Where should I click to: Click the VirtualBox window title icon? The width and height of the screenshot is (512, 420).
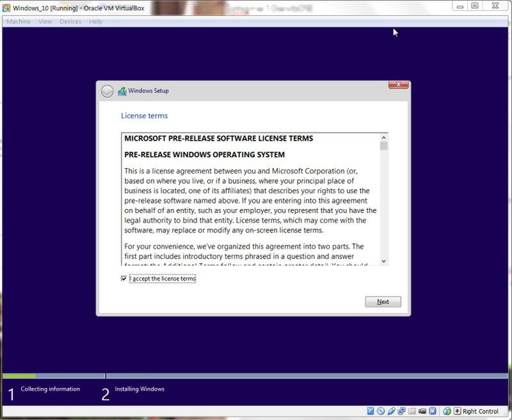coord(6,8)
